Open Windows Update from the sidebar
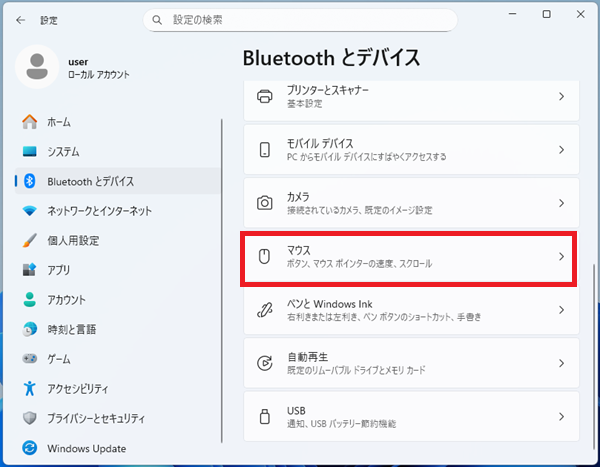This screenshot has height=467, width=600. 88,447
